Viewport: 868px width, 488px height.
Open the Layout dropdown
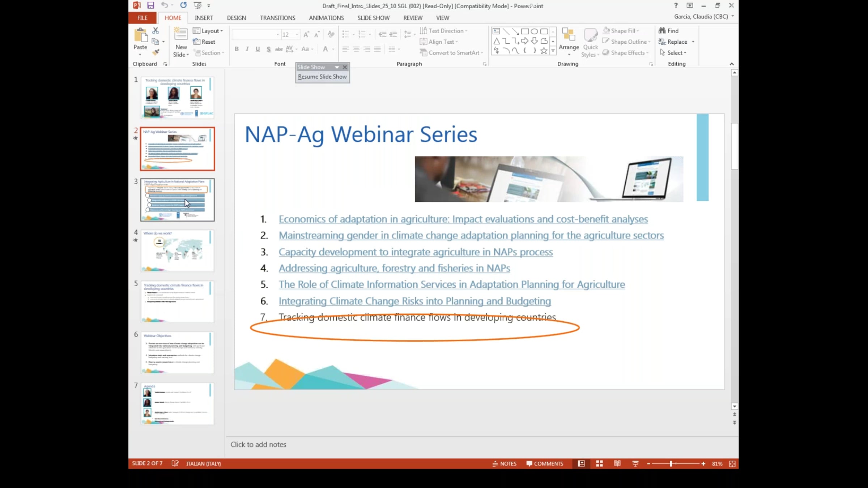click(x=208, y=31)
